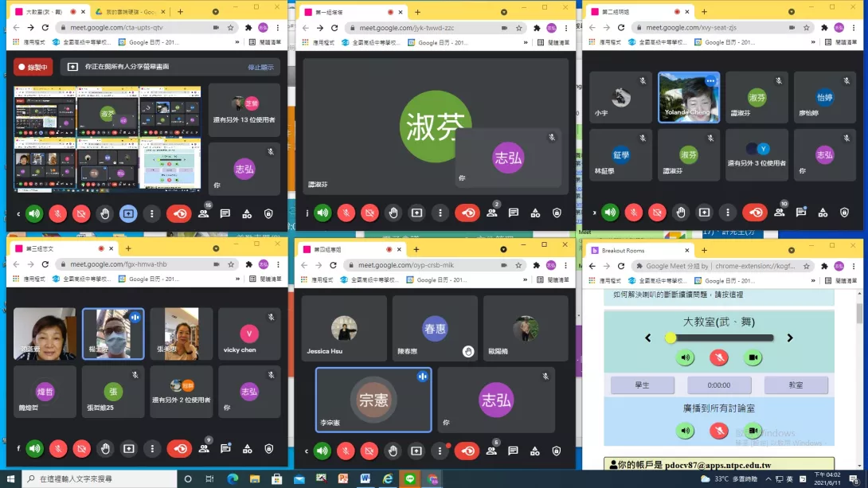The height and width of the screenshot is (488, 868).
Task: Open Word from the Windows taskbar
Action: pos(366,478)
